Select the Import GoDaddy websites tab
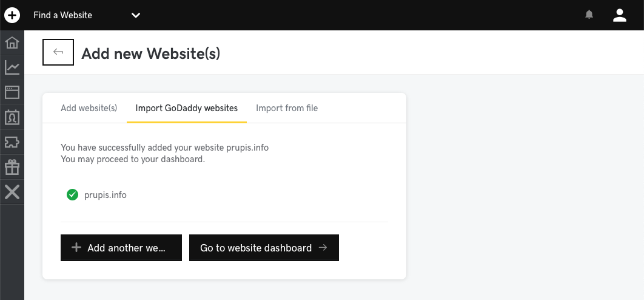The height and width of the screenshot is (300, 644). [x=187, y=108]
